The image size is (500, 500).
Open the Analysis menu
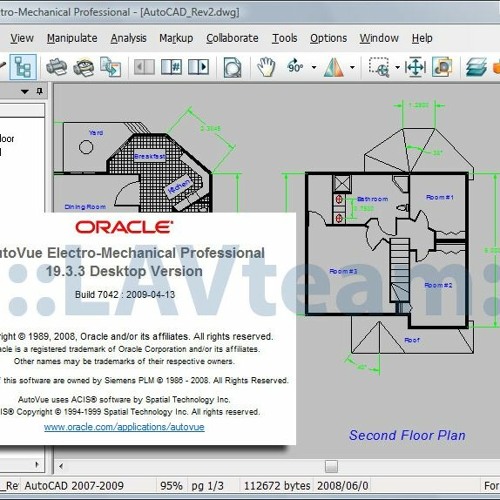tap(128, 38)
